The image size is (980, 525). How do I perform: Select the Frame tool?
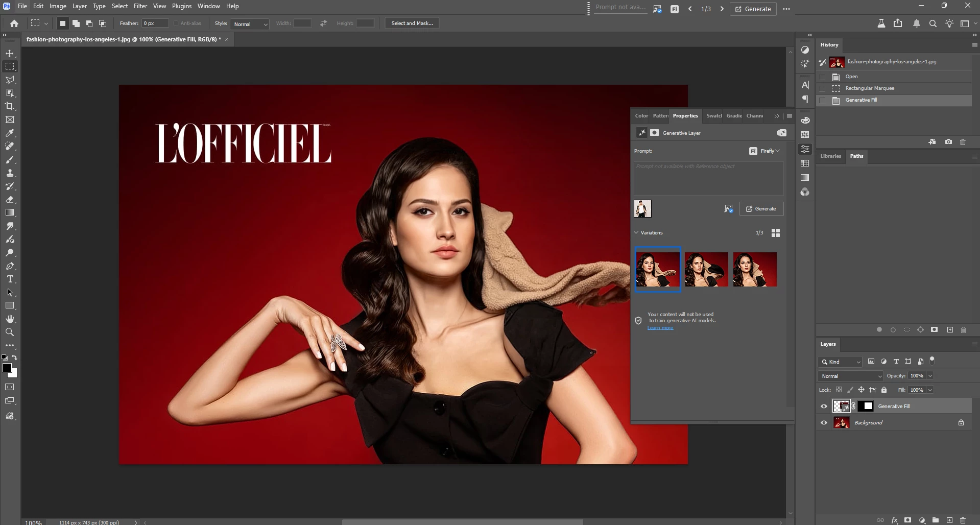[10, 120]
